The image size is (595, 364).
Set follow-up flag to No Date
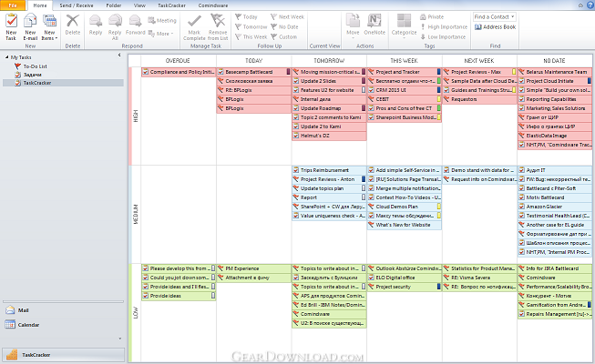coord(284,27)
